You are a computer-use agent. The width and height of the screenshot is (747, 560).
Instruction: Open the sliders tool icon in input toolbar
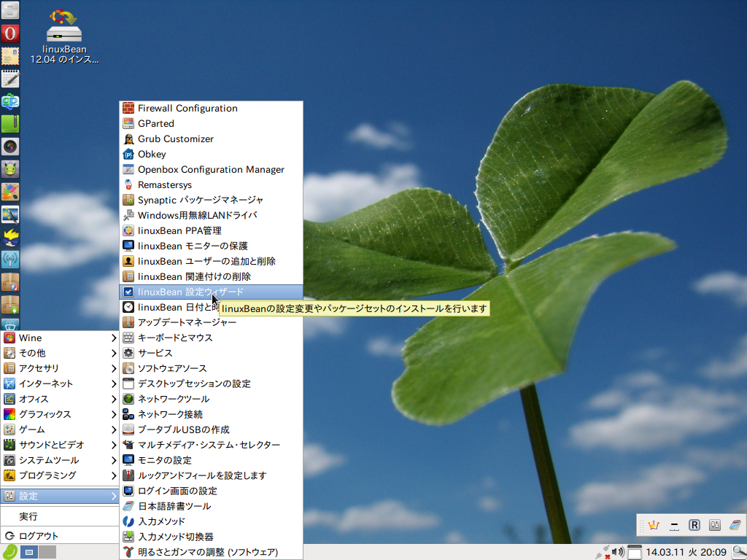715,525
